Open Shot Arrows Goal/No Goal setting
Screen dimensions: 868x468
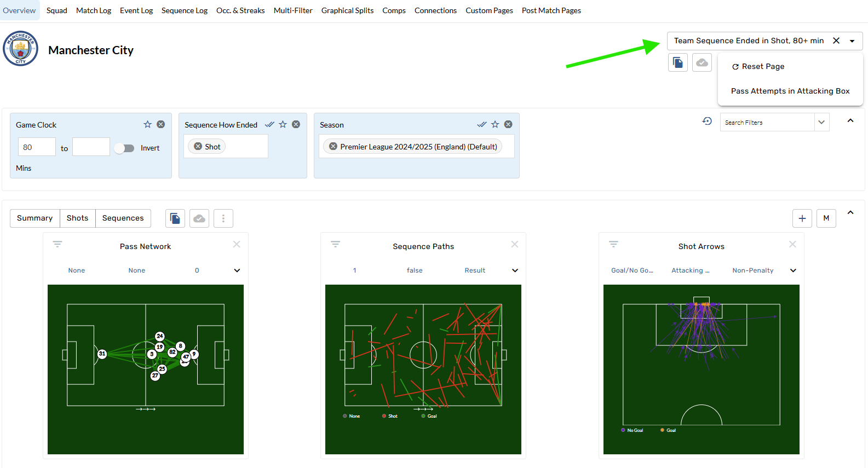click(x=633, y=270)
